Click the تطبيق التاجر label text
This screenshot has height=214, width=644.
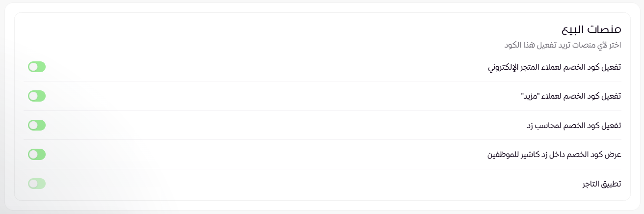click(602, 184)
